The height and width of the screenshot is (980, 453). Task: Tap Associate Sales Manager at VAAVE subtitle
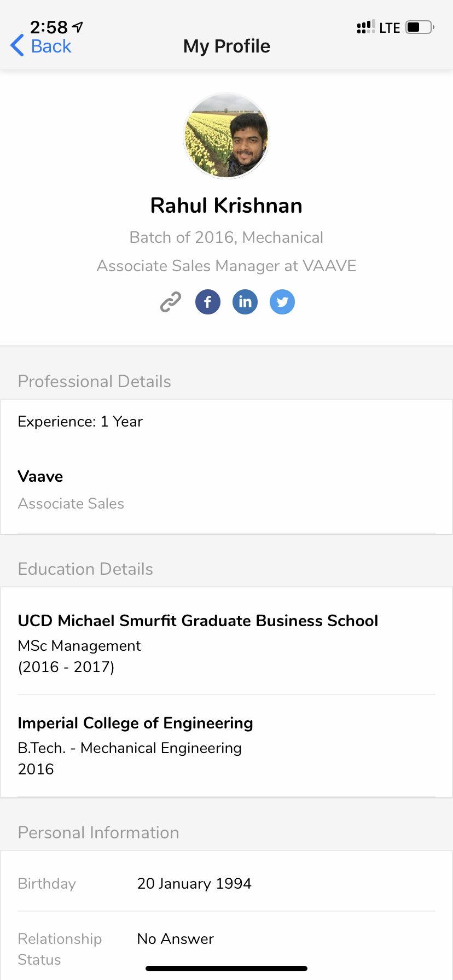(x=226, y=266)
